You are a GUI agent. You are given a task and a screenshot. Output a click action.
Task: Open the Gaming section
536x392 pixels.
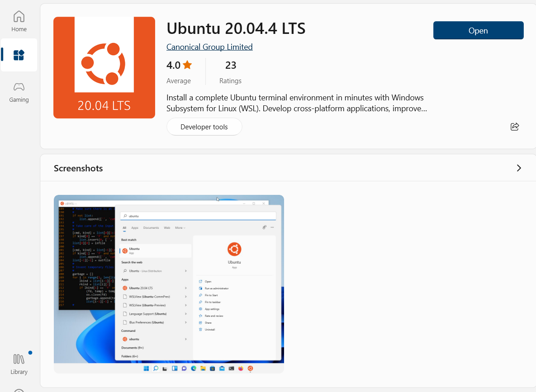pos(19,92)
